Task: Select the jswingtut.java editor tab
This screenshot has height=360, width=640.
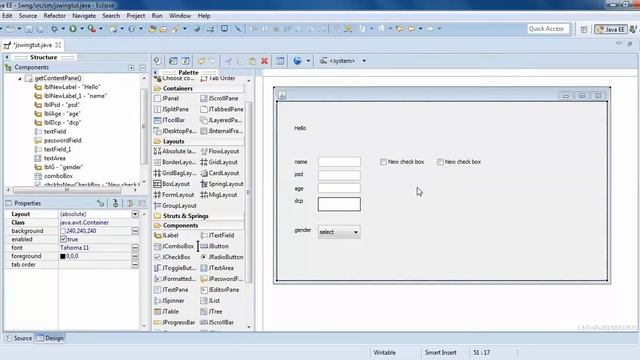Action: 32,45
